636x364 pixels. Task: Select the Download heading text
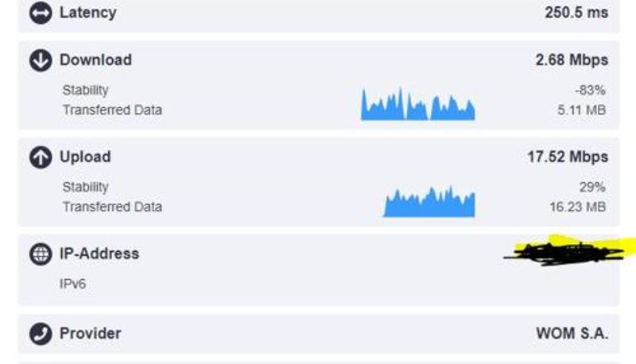tap(95, 60)
